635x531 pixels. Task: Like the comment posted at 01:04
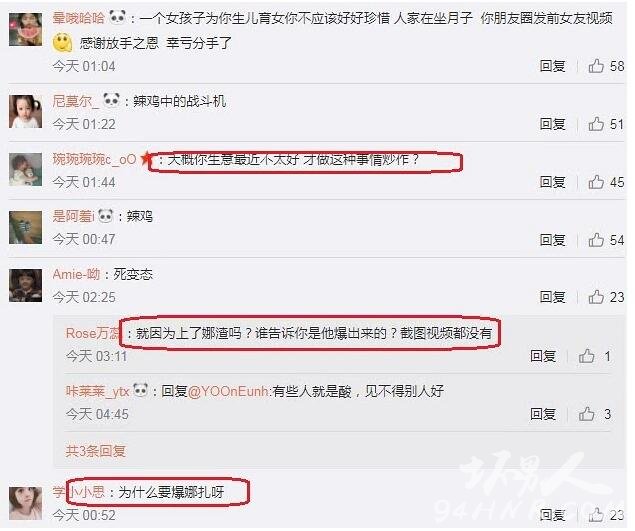tap(596, 66)
